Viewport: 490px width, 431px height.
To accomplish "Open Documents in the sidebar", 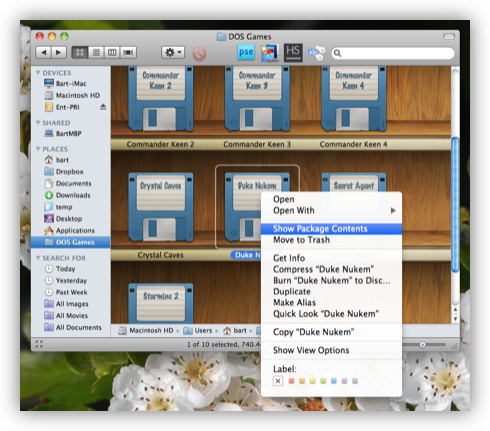I will pos(73,183).
